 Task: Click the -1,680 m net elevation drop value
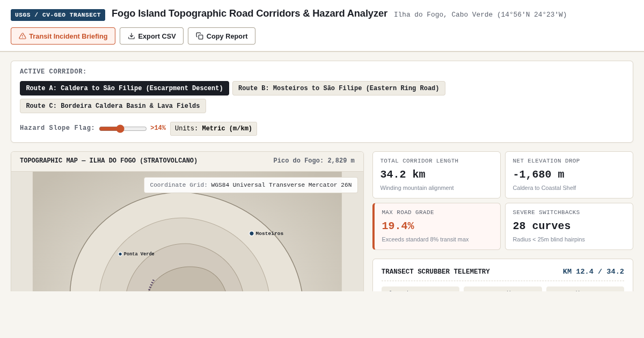point(538,174)
